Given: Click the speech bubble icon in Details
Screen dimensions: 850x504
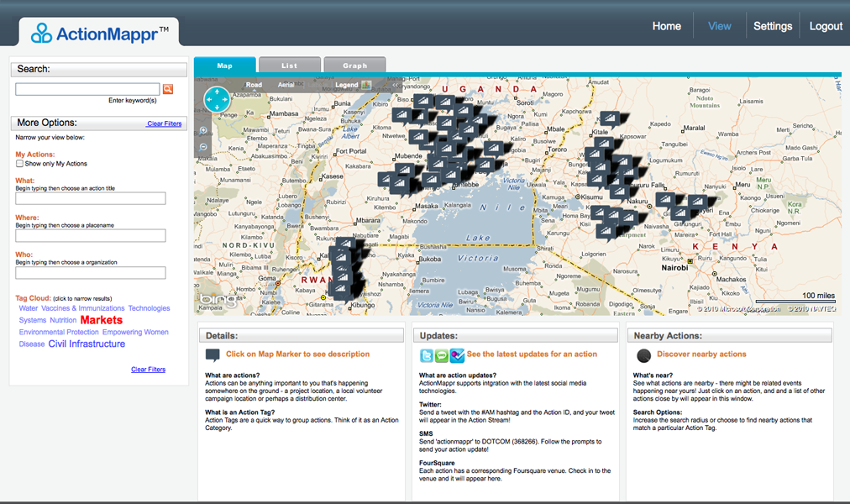Looking at the screenshot, I should (212, 355).
